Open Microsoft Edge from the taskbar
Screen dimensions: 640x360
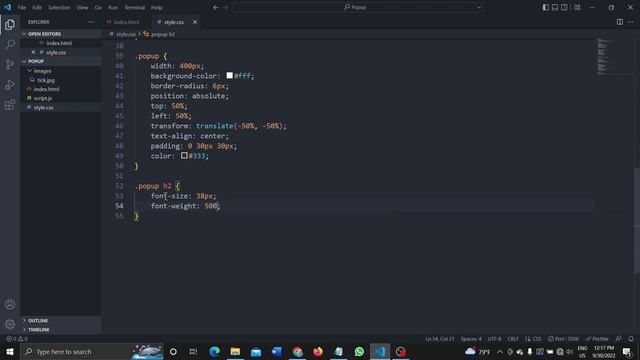(x=215, y=351)
